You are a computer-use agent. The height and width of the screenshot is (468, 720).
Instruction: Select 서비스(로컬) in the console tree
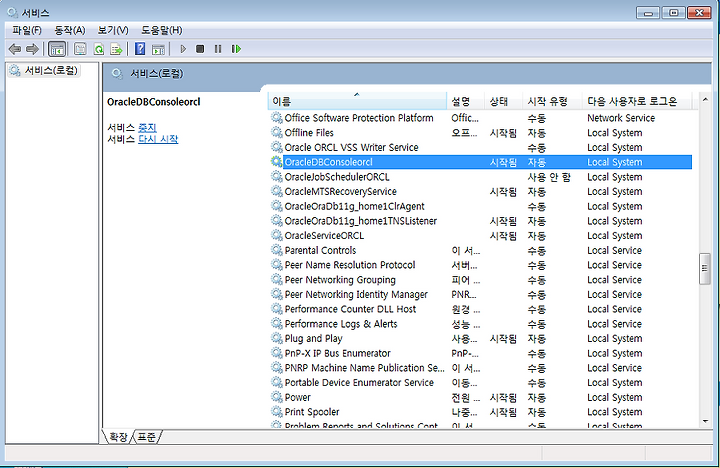tap(45, 70)
